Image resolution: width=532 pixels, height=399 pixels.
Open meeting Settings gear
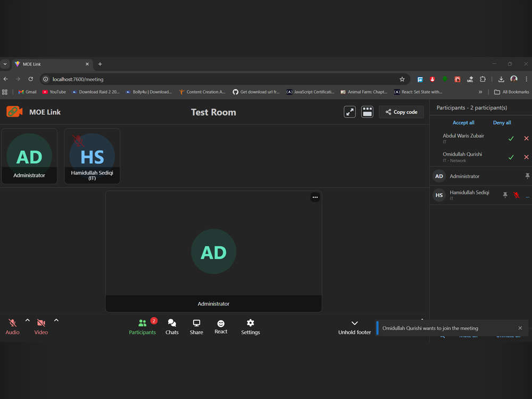click(x=251, y=327)
